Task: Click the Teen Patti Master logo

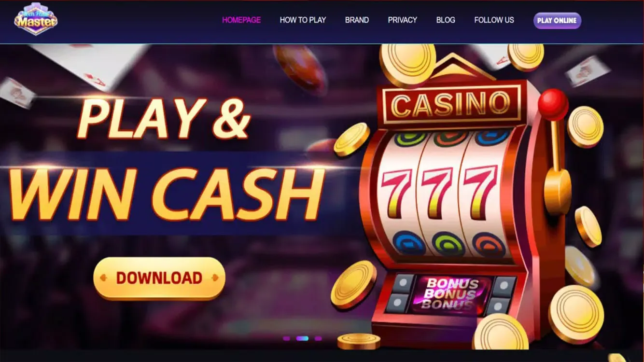Action: click(36, 19)
